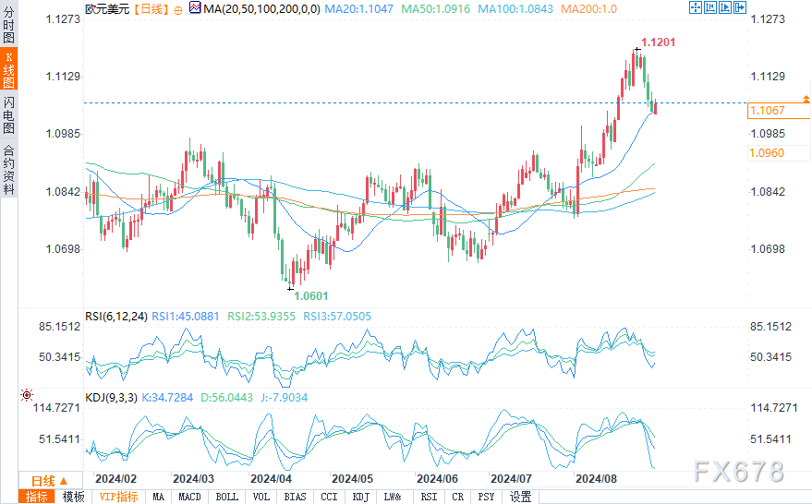Open the 合约资料 side tab
812x504 pixels.
tap(9, 169)
